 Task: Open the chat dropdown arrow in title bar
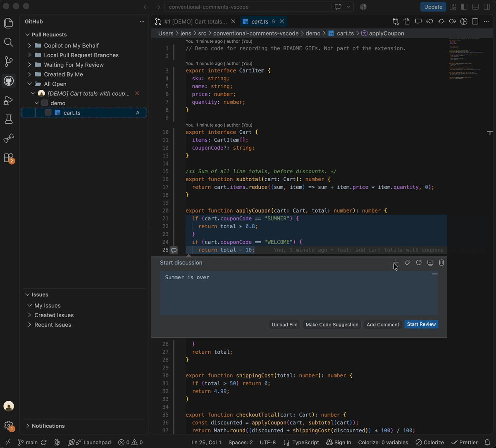tap(349, 7)
